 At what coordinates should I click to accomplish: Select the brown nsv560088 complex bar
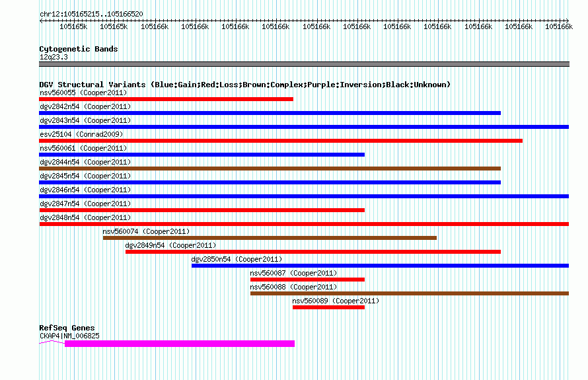410,293
